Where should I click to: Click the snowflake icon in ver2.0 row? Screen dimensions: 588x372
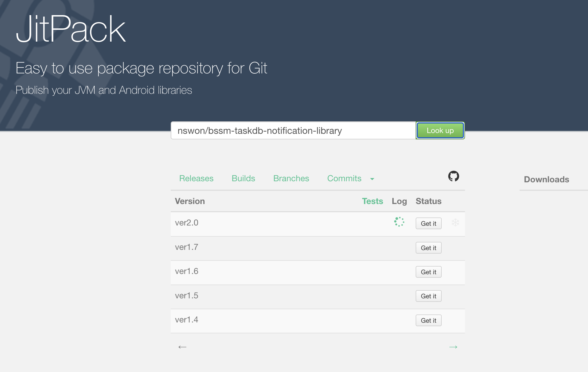coord(455,222)
